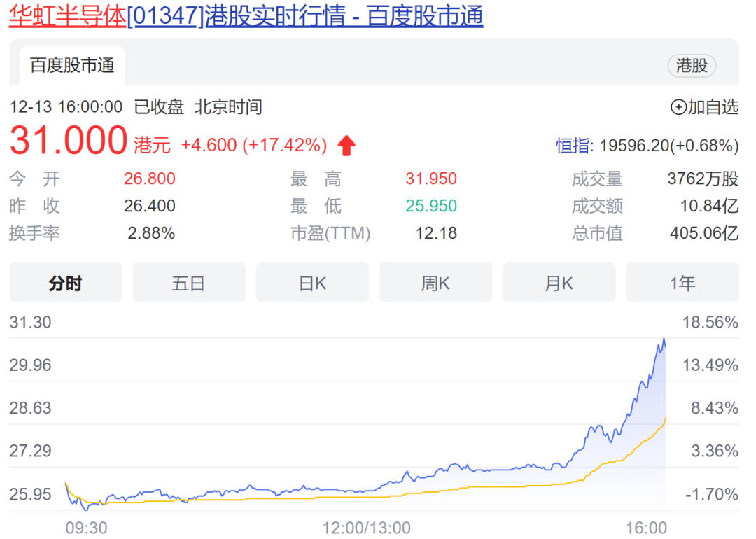Screen dimensions: 756x539
Task: Click the chart's peak near 16:00
Action: [664, 339]
